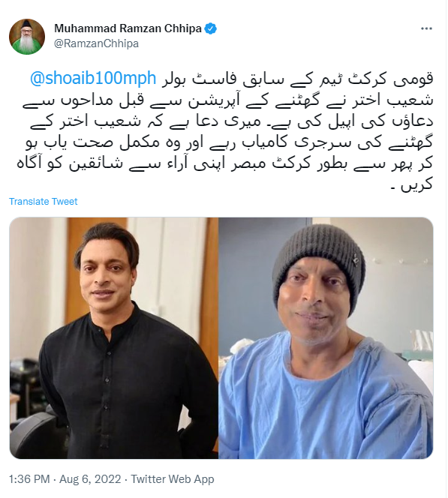Click the first line of Urdu tweet text
Image resolution: width=448 pixels, height=498 pixels.
point(232,79)
